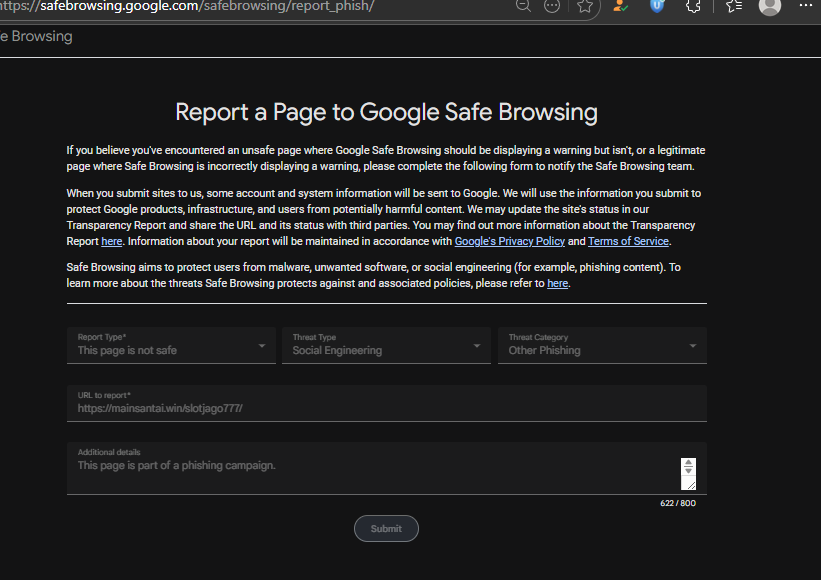Add page to favorites with star icon

pyautogui.click(x=585, y=6)
